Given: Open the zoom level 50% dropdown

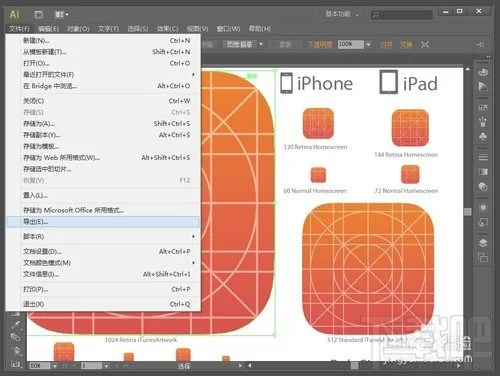Looking at the screenshot, I should point(54,366).
